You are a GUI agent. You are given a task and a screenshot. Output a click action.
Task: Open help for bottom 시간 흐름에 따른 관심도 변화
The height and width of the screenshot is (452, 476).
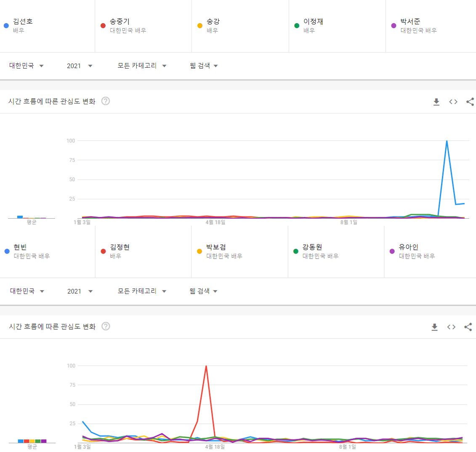(x=106, y=326)
